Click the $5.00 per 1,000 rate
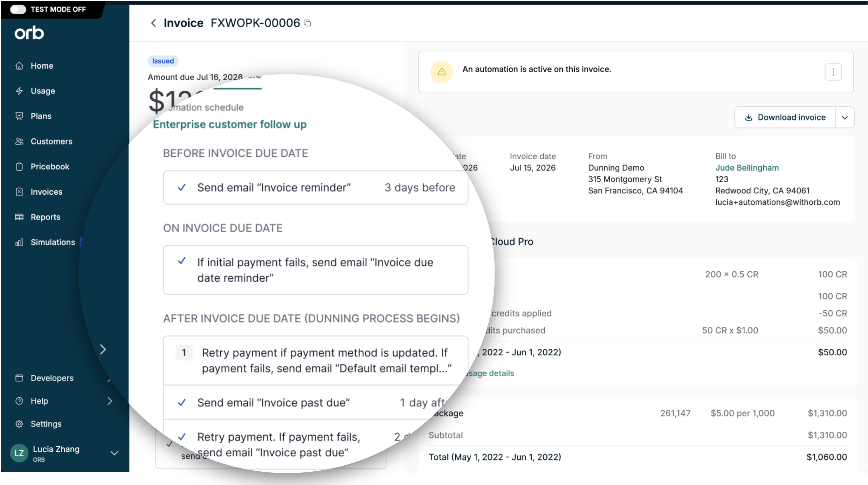The width and height of the screenshot is (868, 485). coord(743,414)
